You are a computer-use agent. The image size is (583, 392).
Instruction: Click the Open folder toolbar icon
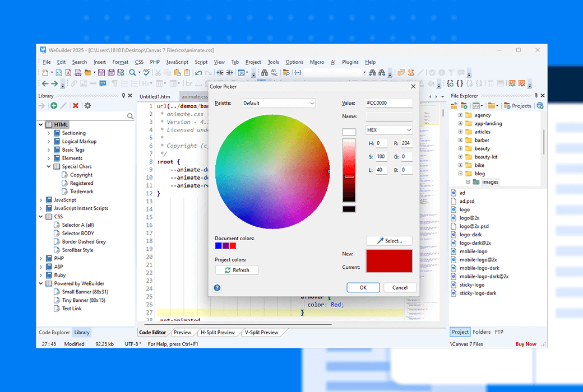88,72
